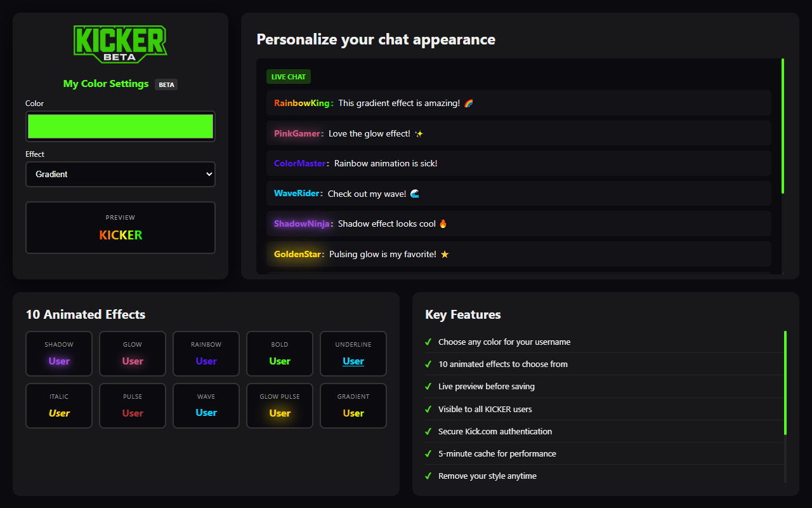Choose the Italic effect card

tap(59, 406)
